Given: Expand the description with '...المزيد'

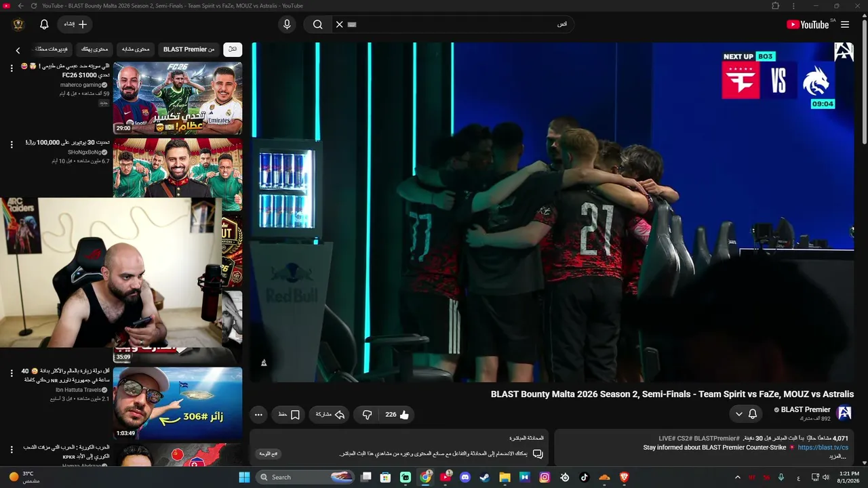Looking at the screenshot, I should (x=838, y=457).
